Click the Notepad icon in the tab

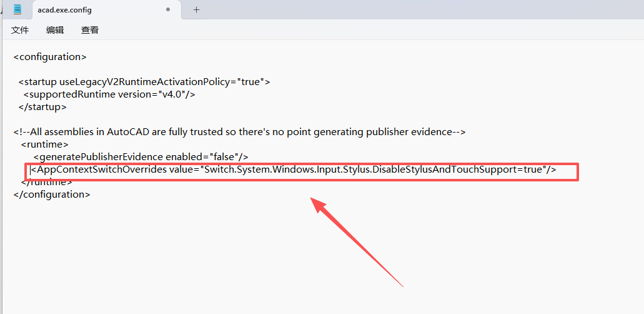tap(17, 10)
